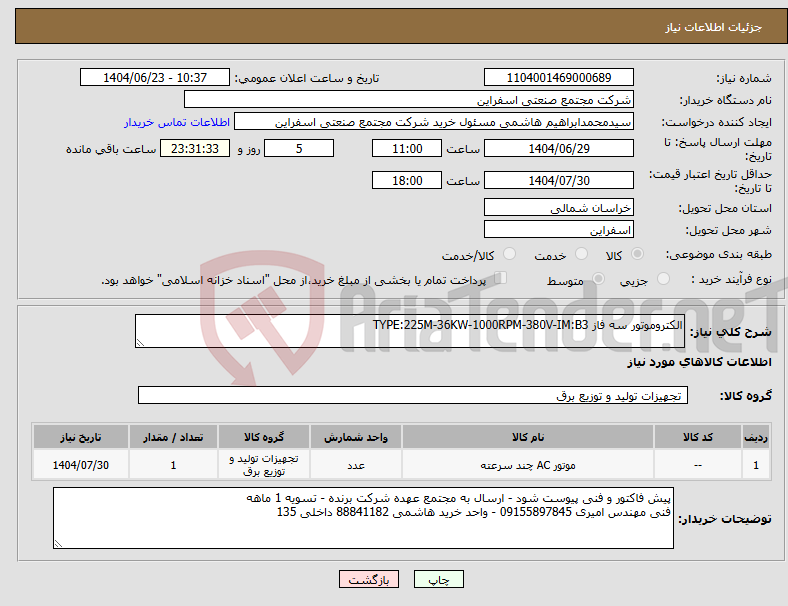
Task: Click the table group cell تجهیزات تولید و توزیع برق
Action: click(264, 465)
